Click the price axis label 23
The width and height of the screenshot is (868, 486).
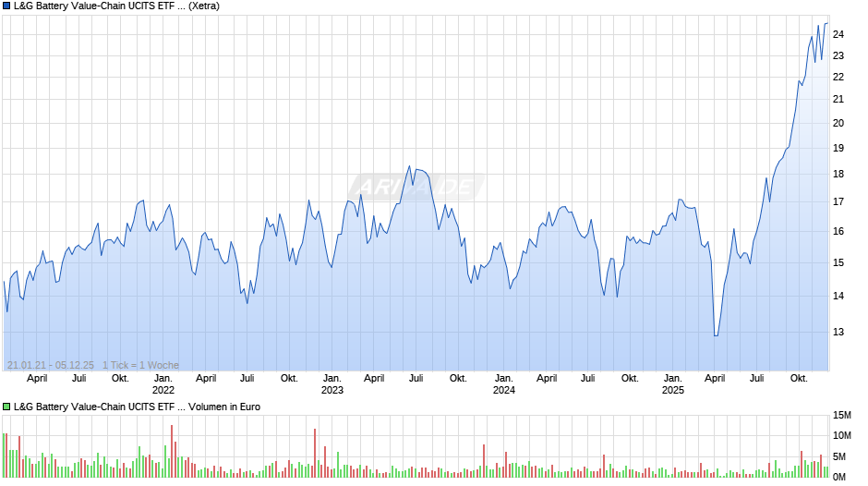click(838, 56)
